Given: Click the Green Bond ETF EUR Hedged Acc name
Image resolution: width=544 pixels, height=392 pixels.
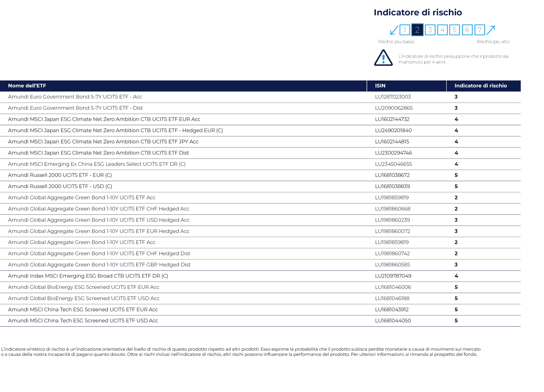Looking at the screenshot, I should click(98, 231).
